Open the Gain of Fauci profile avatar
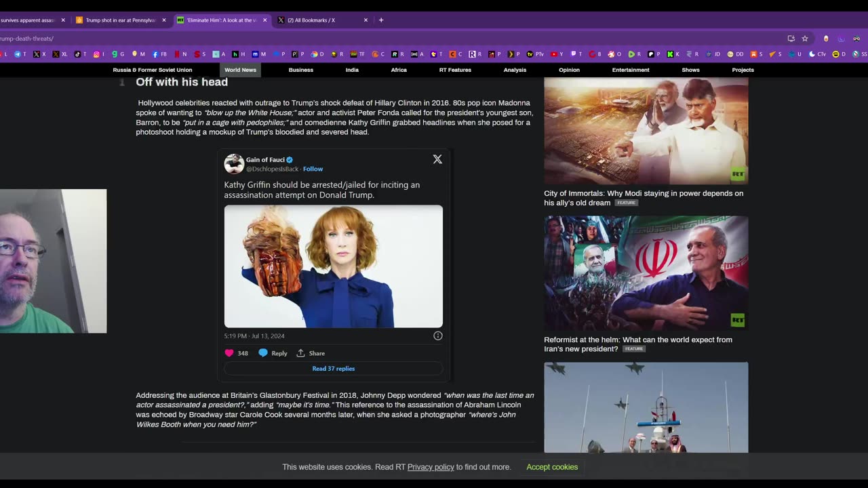Screen dimensions: 868x488 234,163
